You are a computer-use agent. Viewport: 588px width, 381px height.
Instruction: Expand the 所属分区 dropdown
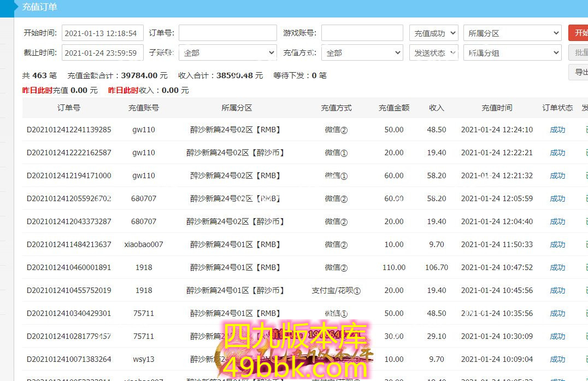pyautogui.click(x=512, y=33)
